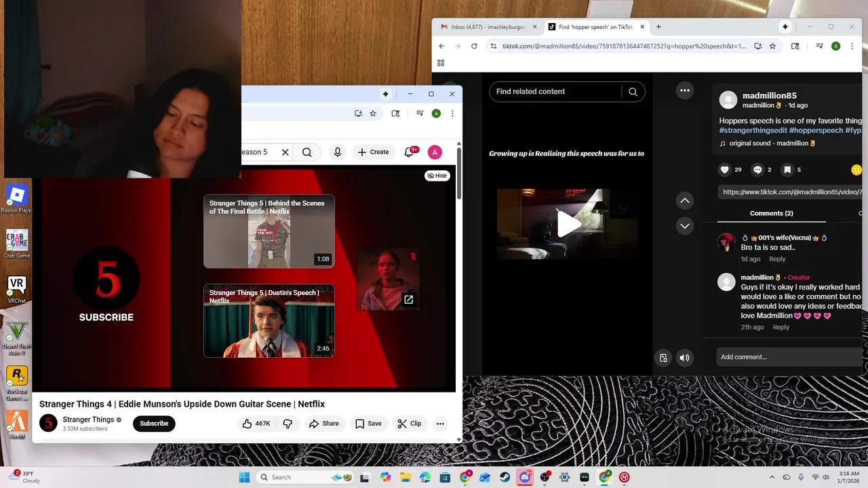Favorite the TikTok video (5 bookmarks)

pyautogui.click(x=787, y=170)
